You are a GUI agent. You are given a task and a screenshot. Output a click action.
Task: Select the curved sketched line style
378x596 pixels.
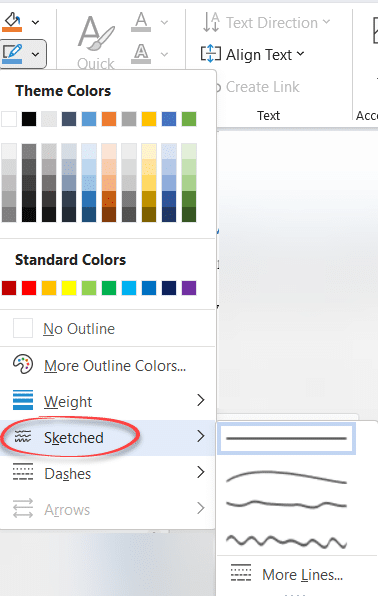[286, 477]
